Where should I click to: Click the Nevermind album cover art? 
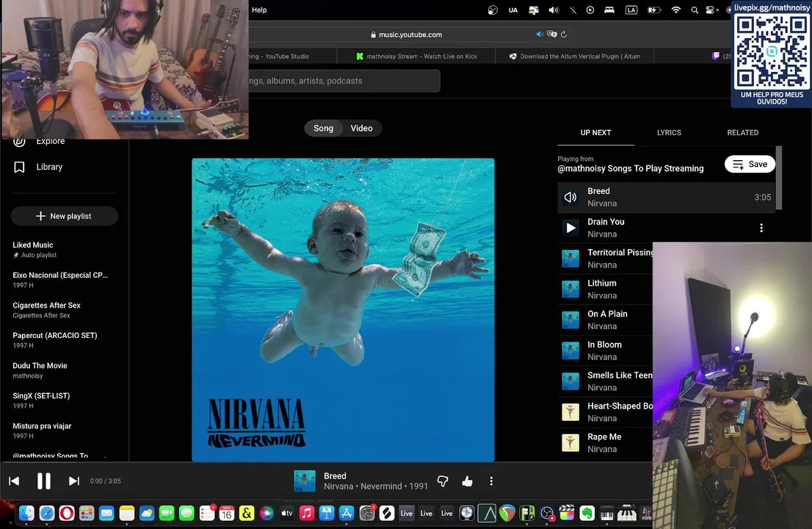343,310
